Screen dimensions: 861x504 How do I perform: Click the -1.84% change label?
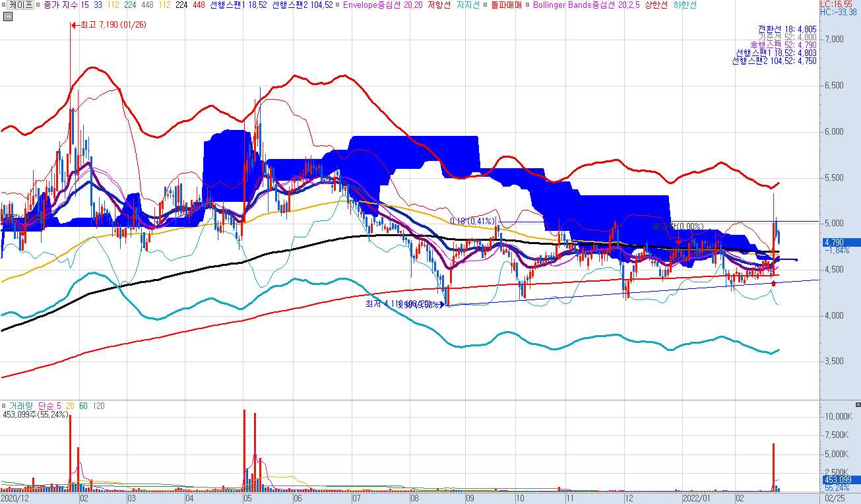tap(836, 251)
